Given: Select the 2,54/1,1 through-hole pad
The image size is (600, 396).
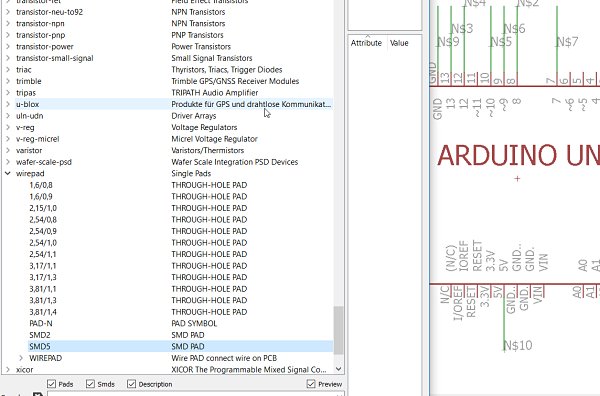Looking at the screenshot, I should [181, 254].
